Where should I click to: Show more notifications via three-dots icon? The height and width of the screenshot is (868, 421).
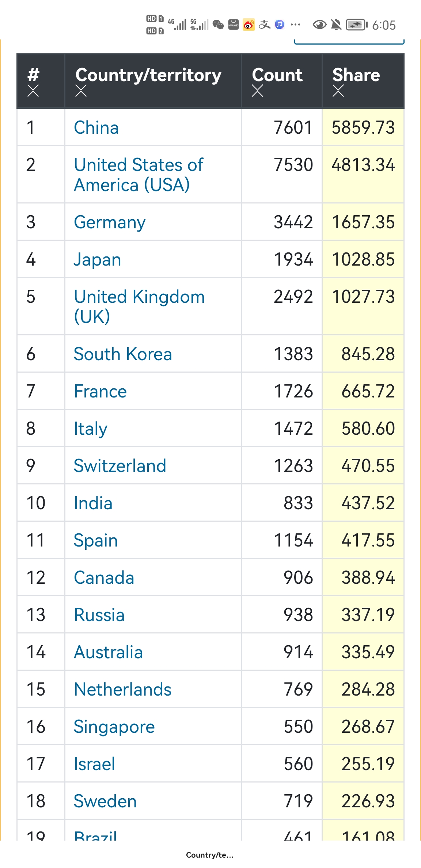click(x=295, y=25)
